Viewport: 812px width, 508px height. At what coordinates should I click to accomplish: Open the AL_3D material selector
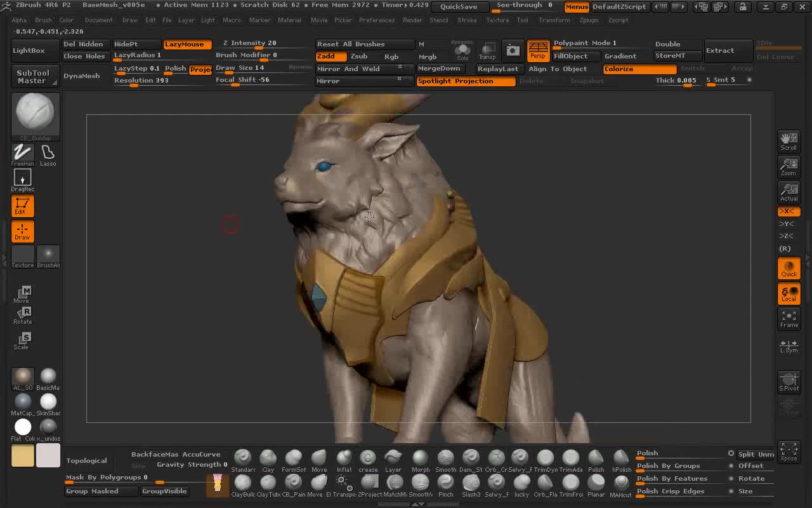[x=22, y=379]
